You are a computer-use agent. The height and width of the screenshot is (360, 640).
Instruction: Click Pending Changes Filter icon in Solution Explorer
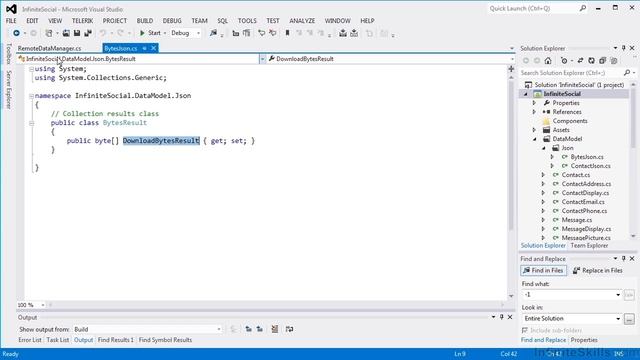point(564,60)
